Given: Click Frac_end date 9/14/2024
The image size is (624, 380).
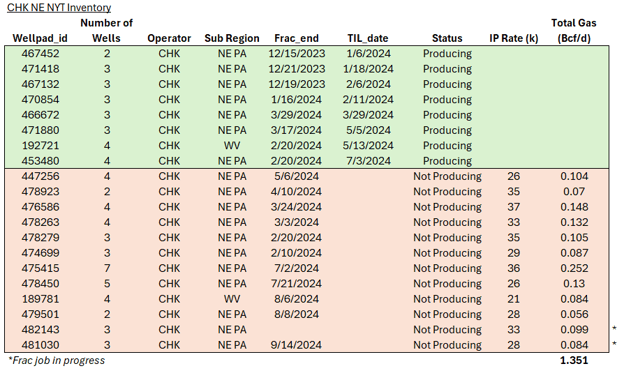Looking at the screenshot, I should [x=296, y=345].
